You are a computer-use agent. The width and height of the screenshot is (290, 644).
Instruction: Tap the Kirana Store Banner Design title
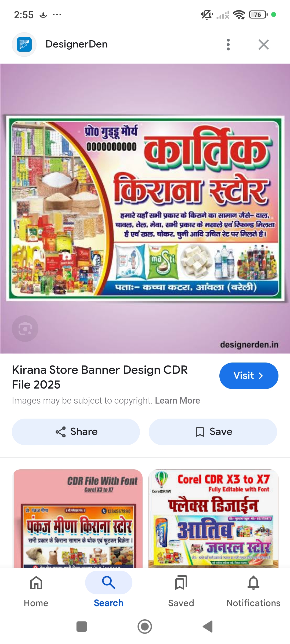[100, 377]
